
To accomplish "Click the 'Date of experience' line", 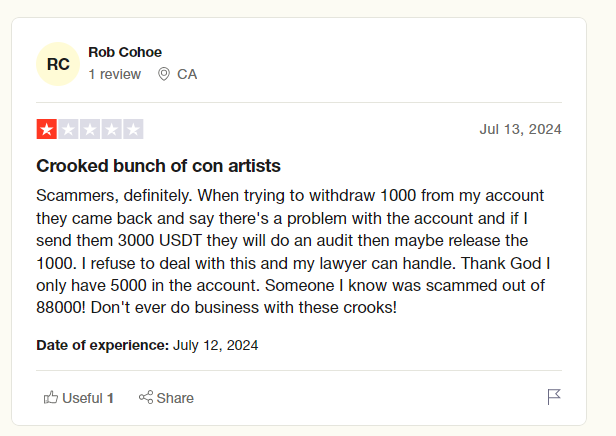I will pyautogui.click(x=147, y=345).
